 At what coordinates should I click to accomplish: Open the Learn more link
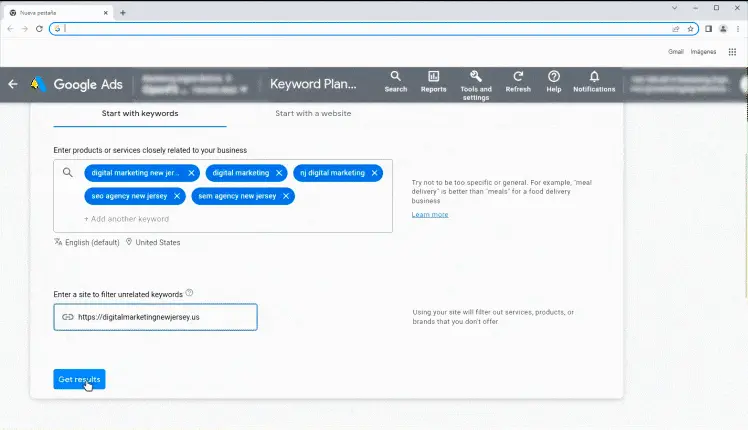click(430, 214)
